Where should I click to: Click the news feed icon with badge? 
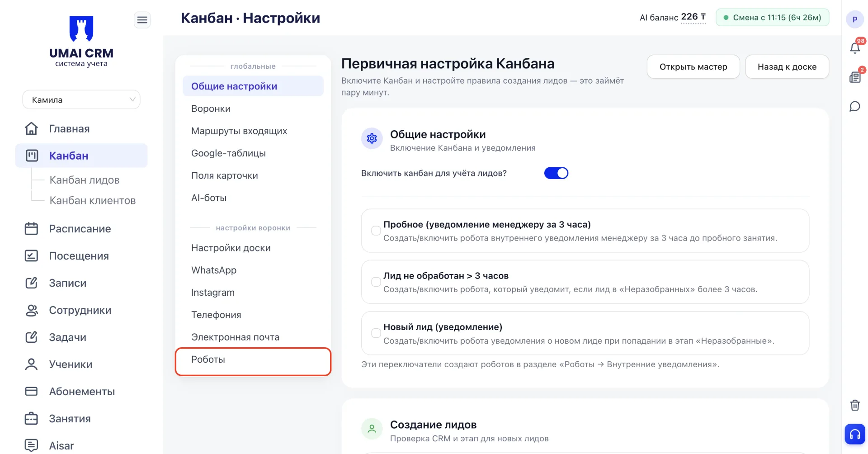click(x=854, y=77)
